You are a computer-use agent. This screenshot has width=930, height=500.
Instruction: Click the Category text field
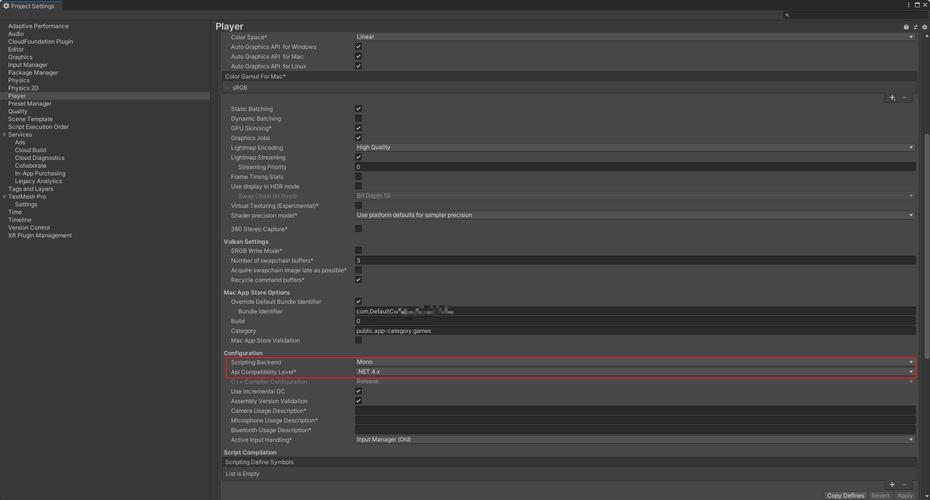(635, 331)
